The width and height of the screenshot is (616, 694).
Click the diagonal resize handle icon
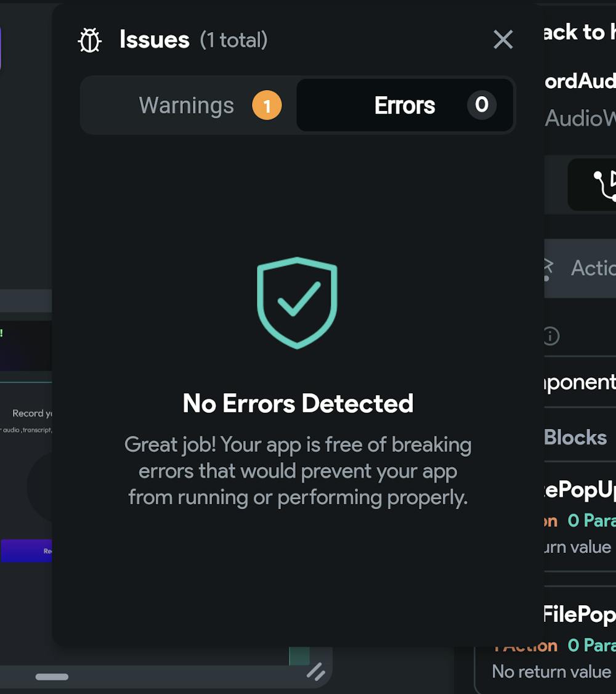316,671
